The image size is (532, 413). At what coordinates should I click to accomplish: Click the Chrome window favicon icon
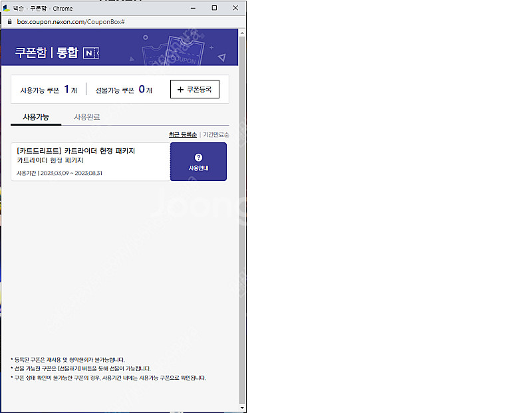click(6, 8)
